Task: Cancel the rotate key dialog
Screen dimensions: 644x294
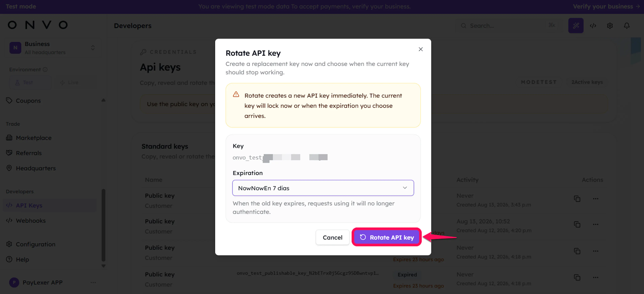Action: coord(333,237)
